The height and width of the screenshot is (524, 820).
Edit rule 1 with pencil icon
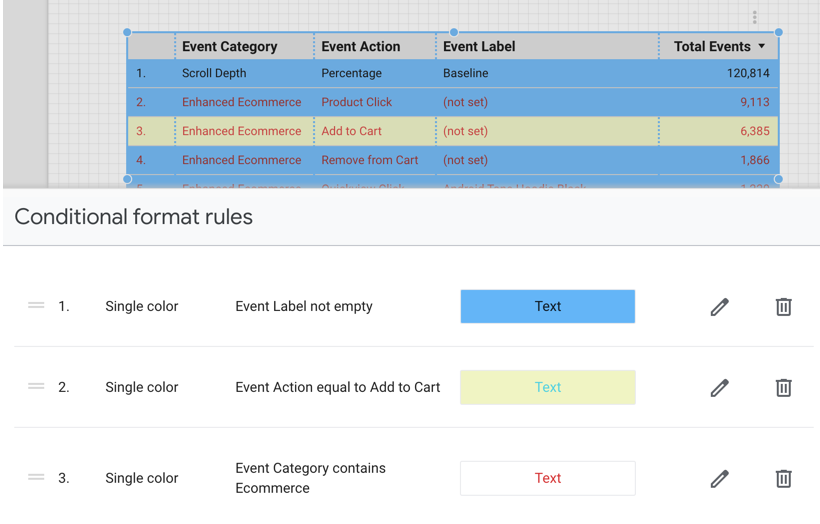719,307
